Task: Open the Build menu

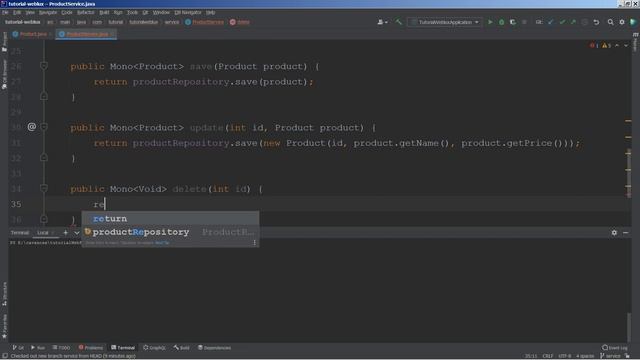Action: [104, 13]
